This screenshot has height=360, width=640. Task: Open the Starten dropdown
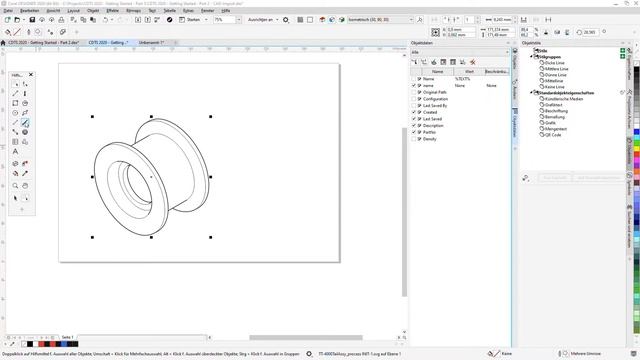coord(206,20)
